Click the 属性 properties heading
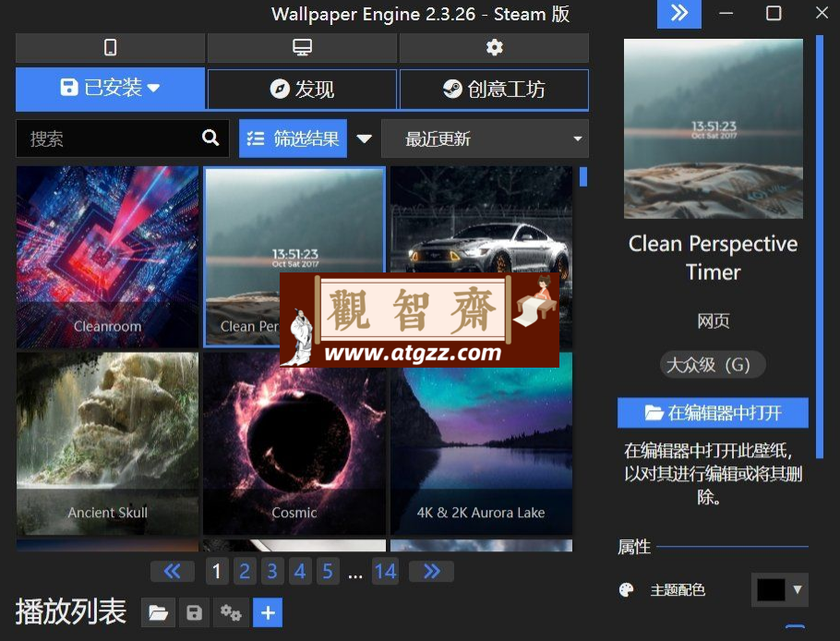This screenshot has width=840, height=641. point(634,547)
